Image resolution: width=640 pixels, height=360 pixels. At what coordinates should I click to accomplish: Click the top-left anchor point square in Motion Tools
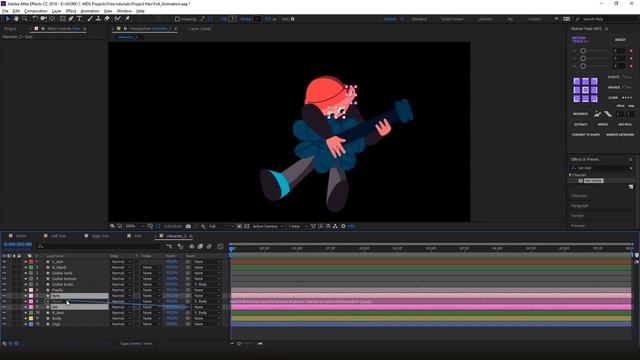tap(577, 81)
